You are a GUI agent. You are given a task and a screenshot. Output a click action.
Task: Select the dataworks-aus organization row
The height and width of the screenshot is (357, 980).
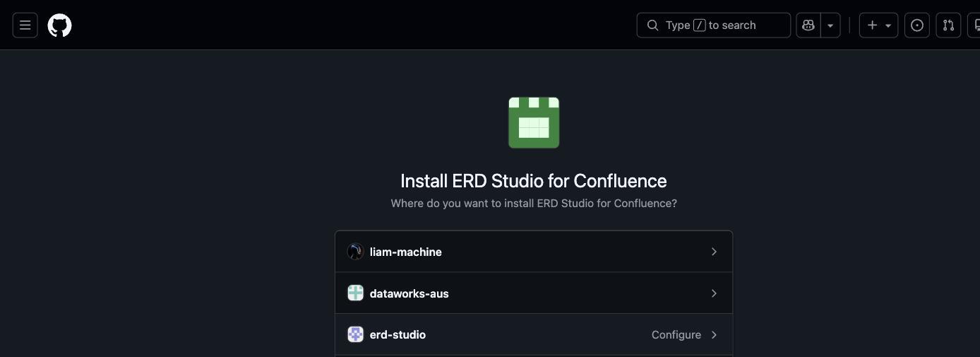pyautogui.click(x=534, y=293)
